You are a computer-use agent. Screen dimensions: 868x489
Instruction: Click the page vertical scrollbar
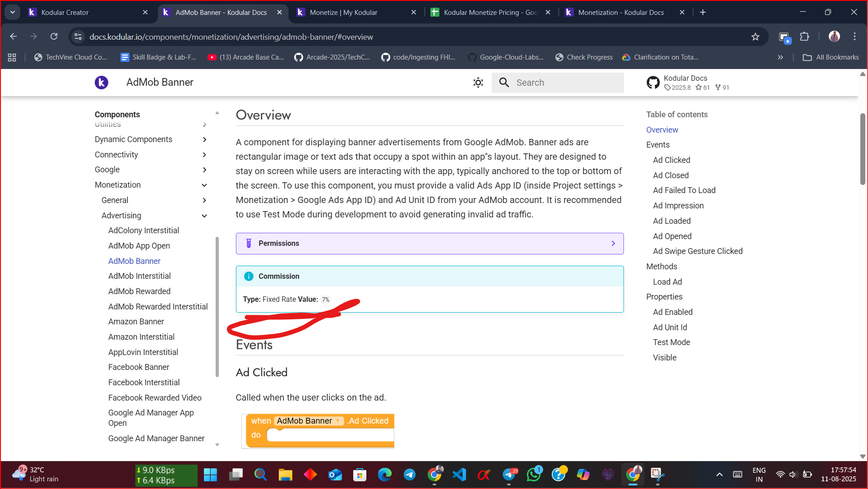(x=863, y=149)
